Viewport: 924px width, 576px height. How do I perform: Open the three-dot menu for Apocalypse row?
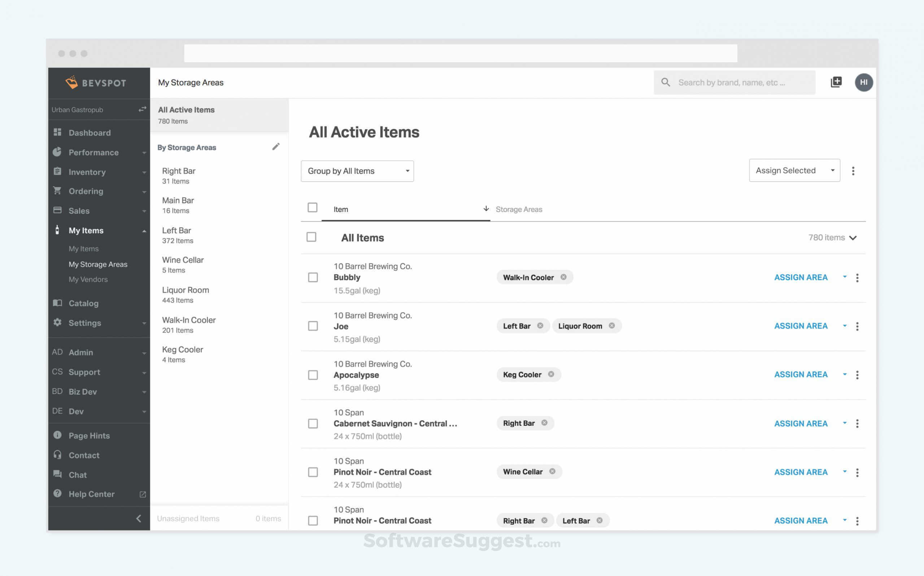tap(857, 374)
